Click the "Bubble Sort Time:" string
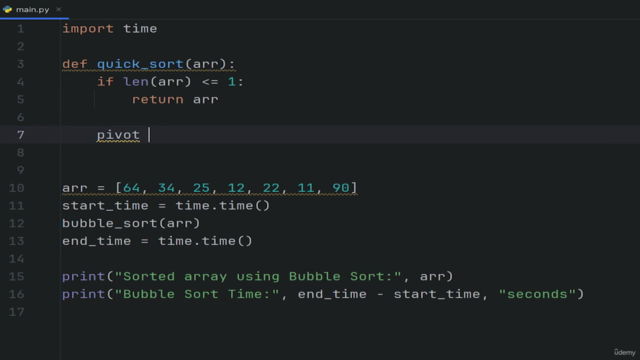 pos(197,294)
